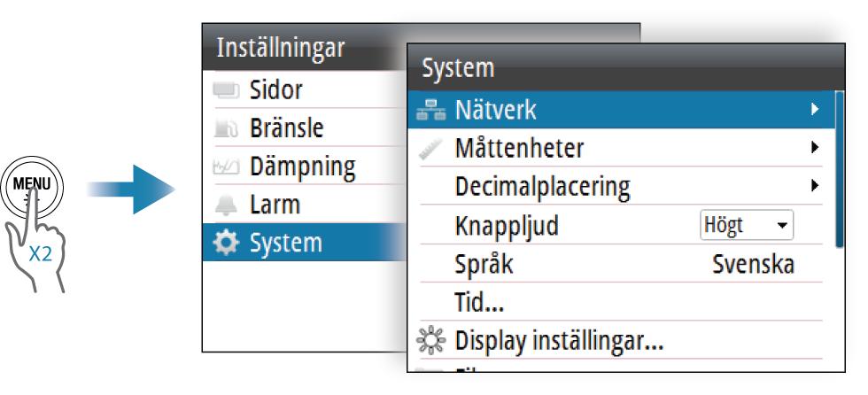
Task: Expand the Måttenheter submenu arrow
Action: [814, 147]
